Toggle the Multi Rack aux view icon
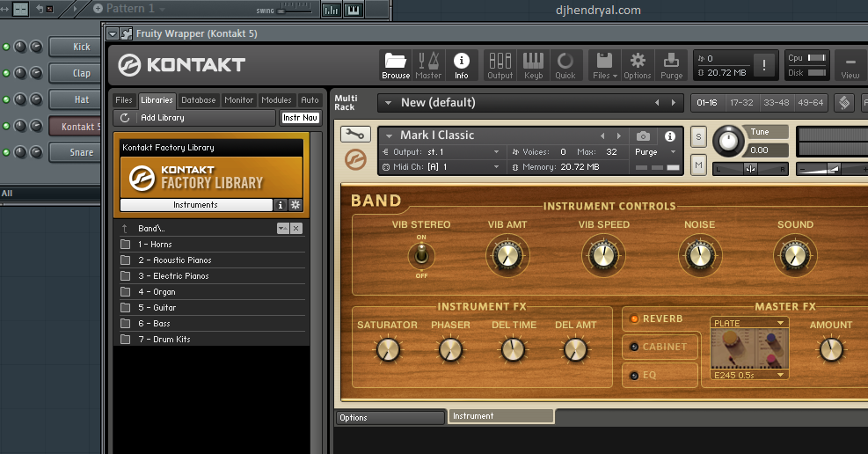868x454 pixels. pyautogui.click(x=844, y=102)
